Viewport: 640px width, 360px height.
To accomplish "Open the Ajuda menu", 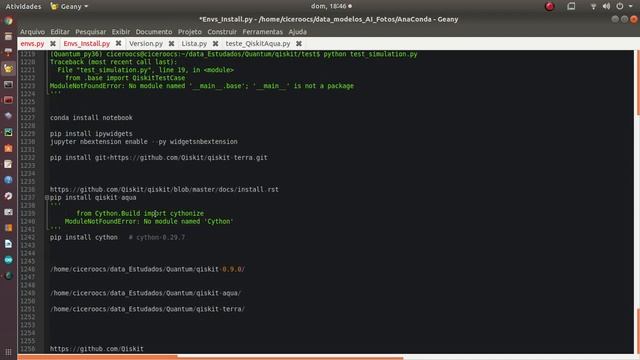I will (298, 31).
